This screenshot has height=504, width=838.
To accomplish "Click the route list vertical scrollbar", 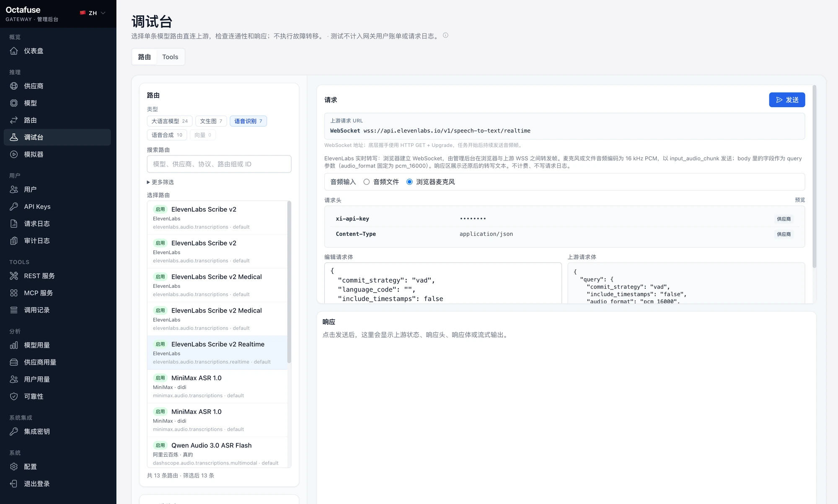I will click(289, 282).
